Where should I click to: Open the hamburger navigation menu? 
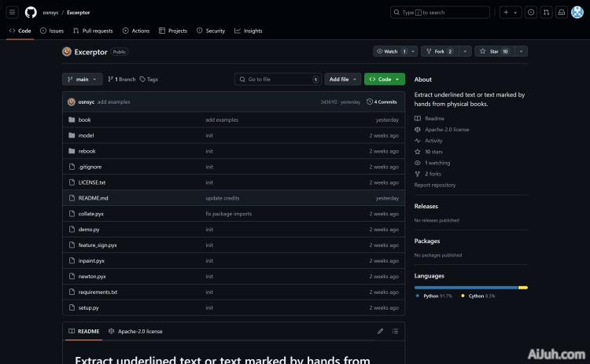(x=13, y=13)
